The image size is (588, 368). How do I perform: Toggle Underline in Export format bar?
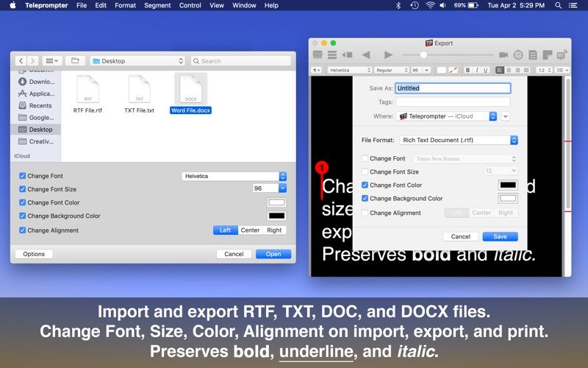[486, 70]
